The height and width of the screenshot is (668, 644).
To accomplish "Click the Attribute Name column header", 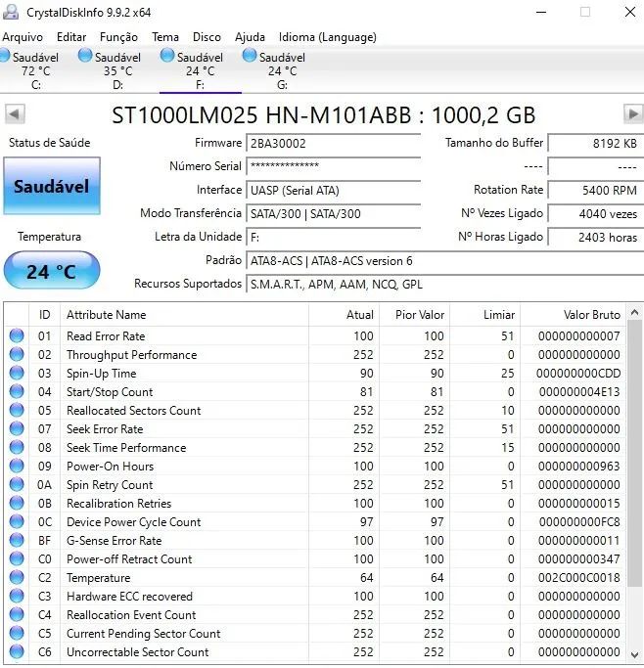I will coord(184,314).
